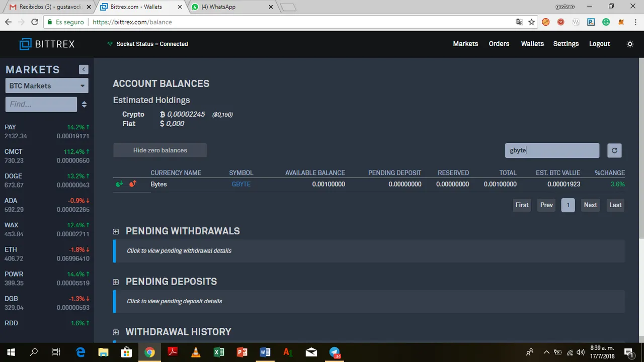
Task: Click the browser reload button
Action: tap(35, 22)
